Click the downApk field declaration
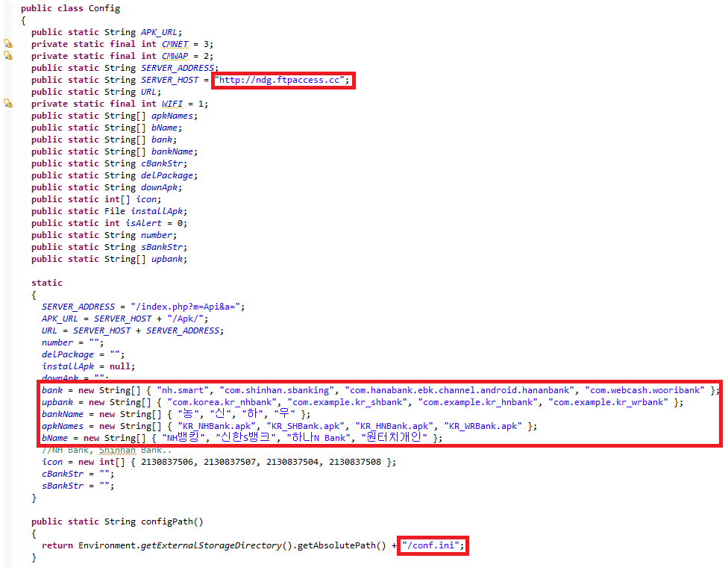 click(107, 187)
